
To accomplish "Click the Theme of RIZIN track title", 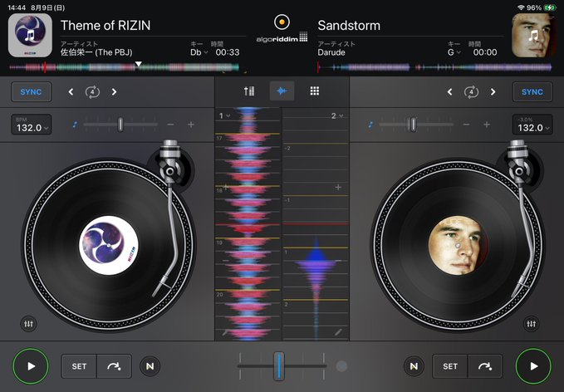I will tap(105, 26).
